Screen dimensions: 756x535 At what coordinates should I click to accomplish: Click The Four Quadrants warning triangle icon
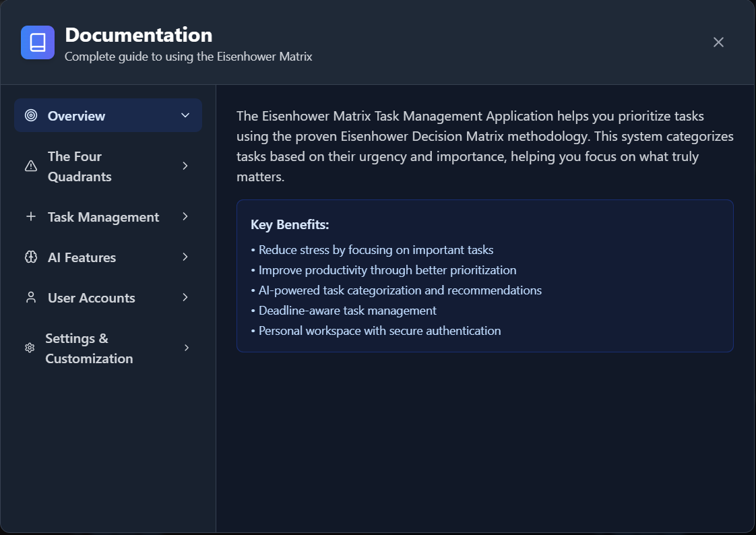click(x=31, y=166)
